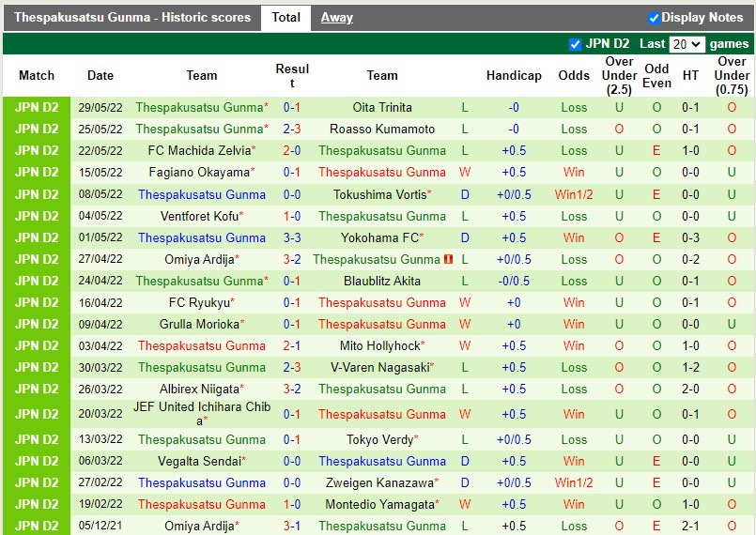The width and height of the screenshot is (756, 535).
Task: Open Mito Hollyhock team link
Action: 380,346
